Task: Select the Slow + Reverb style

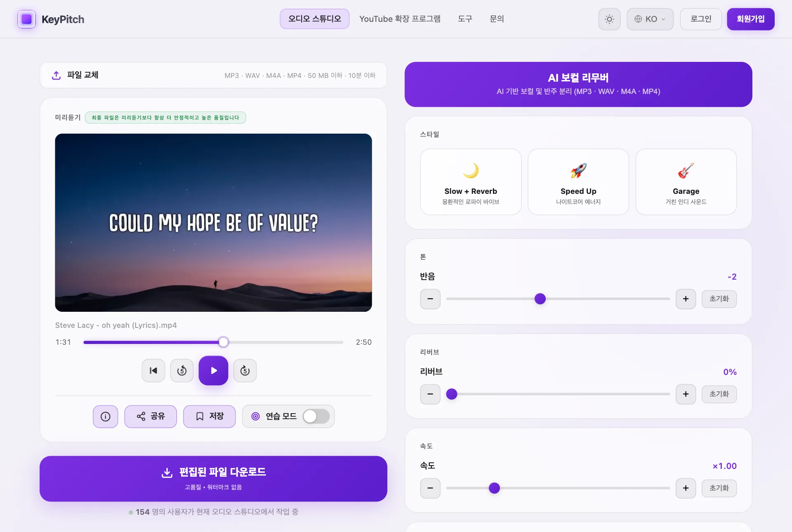Action: 471,182
